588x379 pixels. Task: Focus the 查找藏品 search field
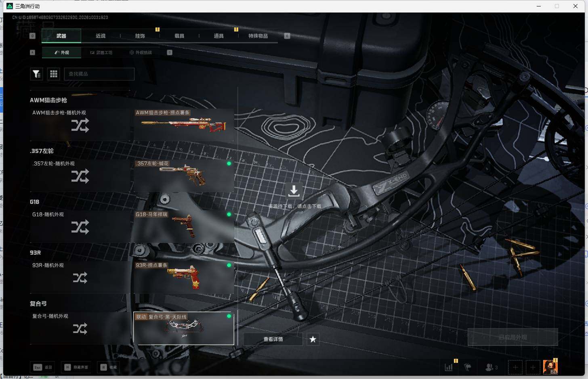click(99, 74)
